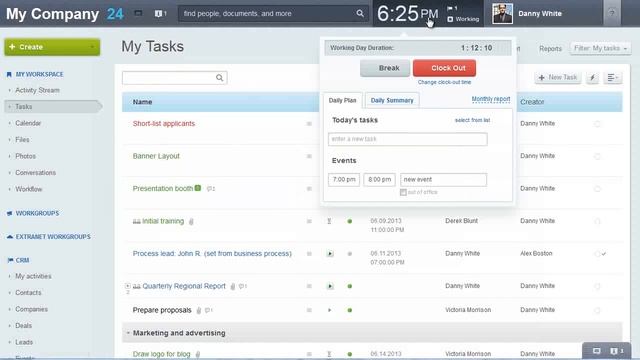
Task: Click the Break button
Action: tap(385, 68)
